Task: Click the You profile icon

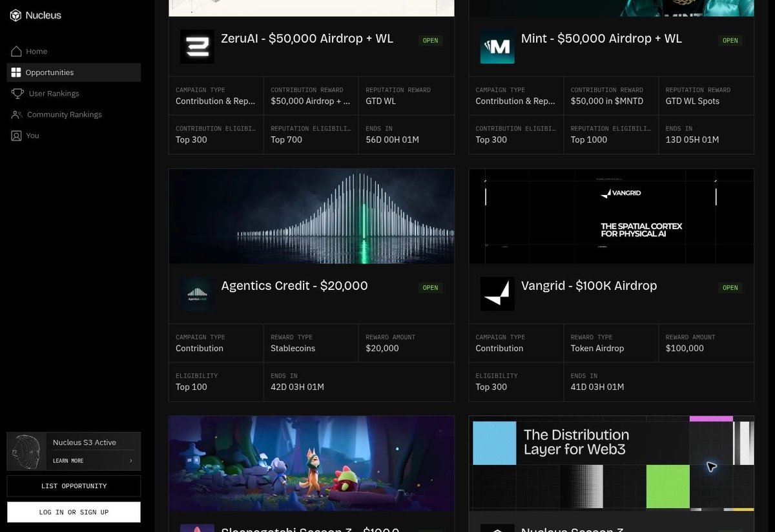Action: (x=16, y=136)
